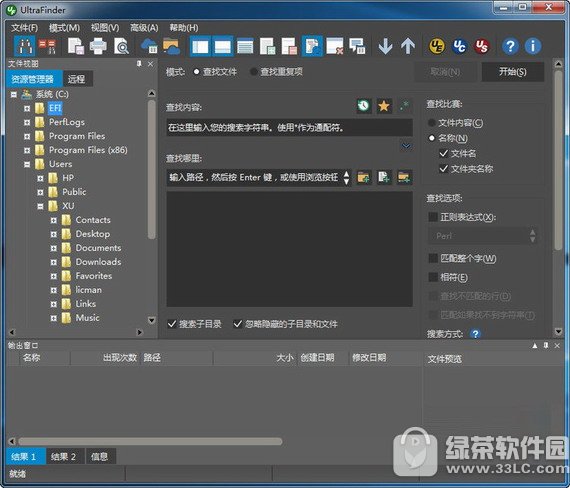Screen dimensions: 570x488
Task: Click the file tree vertical scrollbar
Action: 152,169
